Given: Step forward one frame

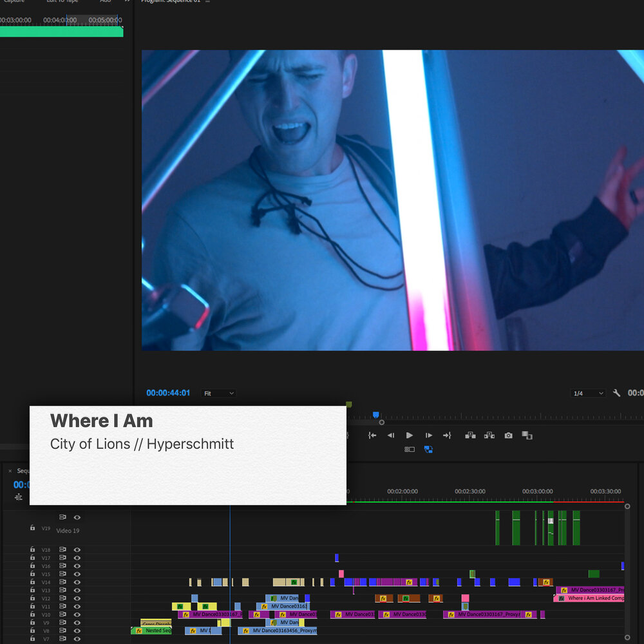Looking at the screenshot, I should pos(428,435).
